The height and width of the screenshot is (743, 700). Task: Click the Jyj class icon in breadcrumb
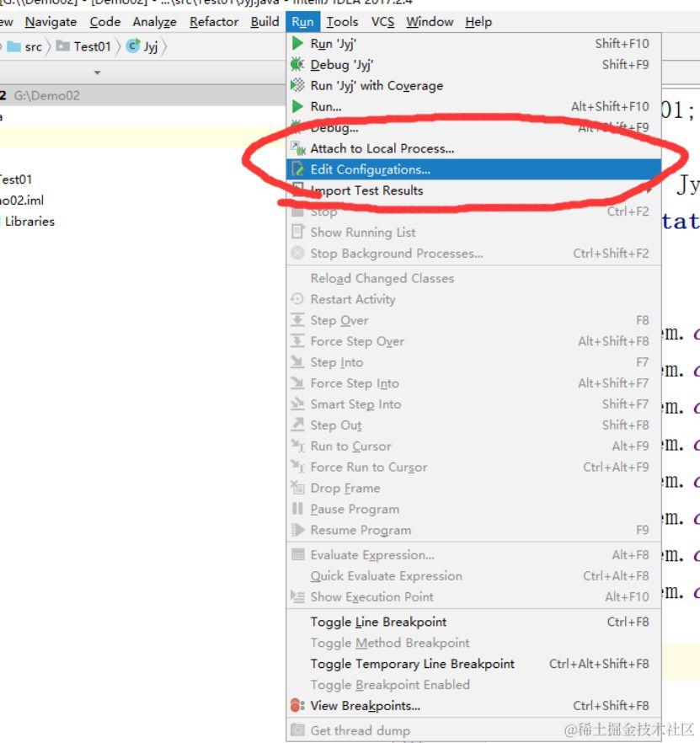point(133,45)
